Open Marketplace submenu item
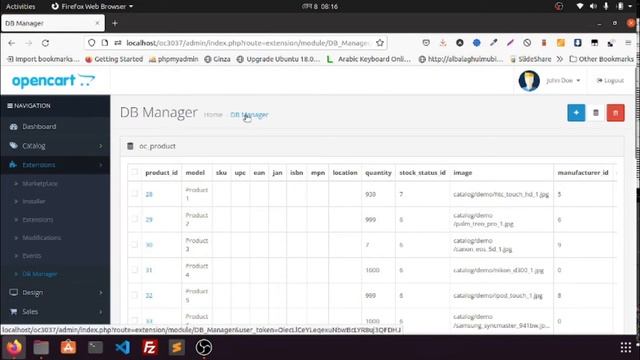Viewport: 640px width, 360px height. tap(40, 184)
